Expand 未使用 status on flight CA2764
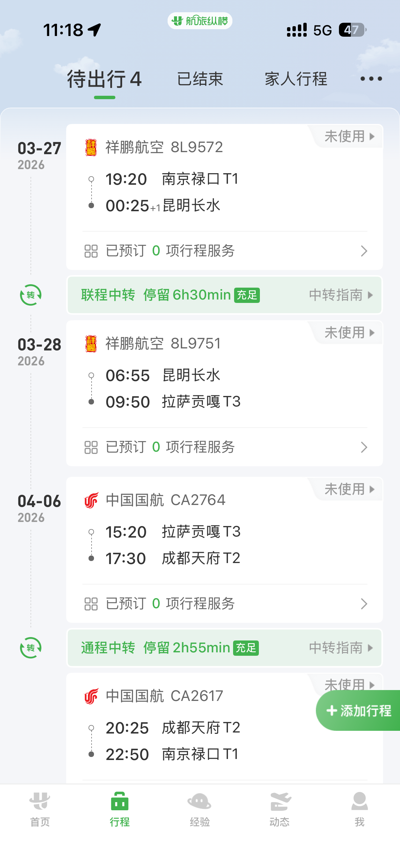The width and height of the screenshot is (400, 868). [x=349, y=489]
